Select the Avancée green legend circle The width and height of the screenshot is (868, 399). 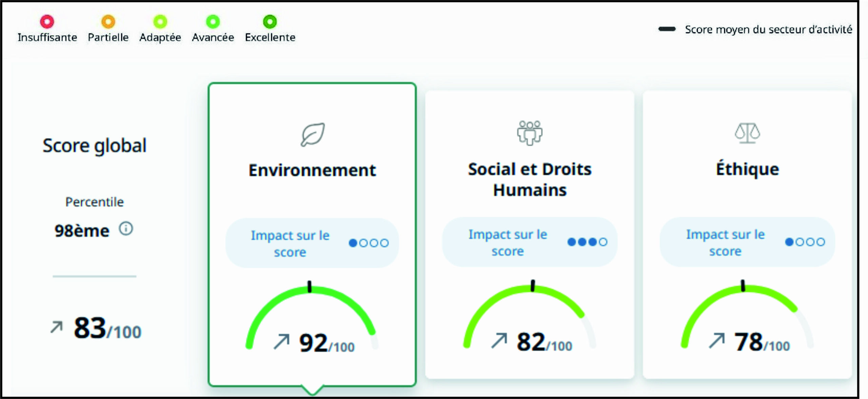(213, 22)
